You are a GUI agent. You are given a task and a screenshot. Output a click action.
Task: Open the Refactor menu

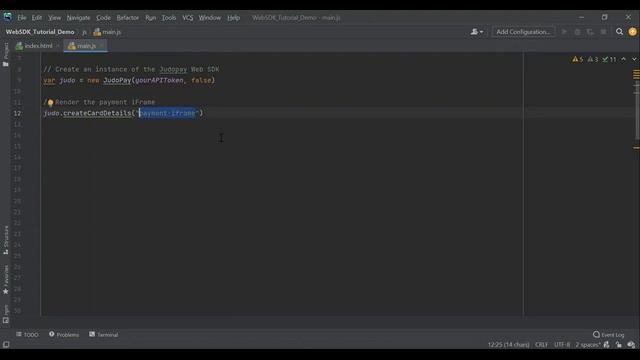coord(128,18)
